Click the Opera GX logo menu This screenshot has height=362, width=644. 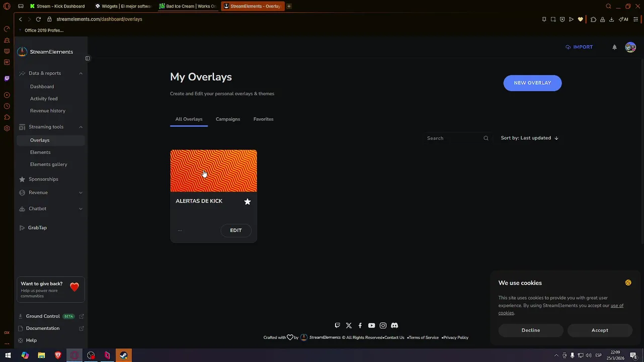pyautogui.click(x=7, y=6)
